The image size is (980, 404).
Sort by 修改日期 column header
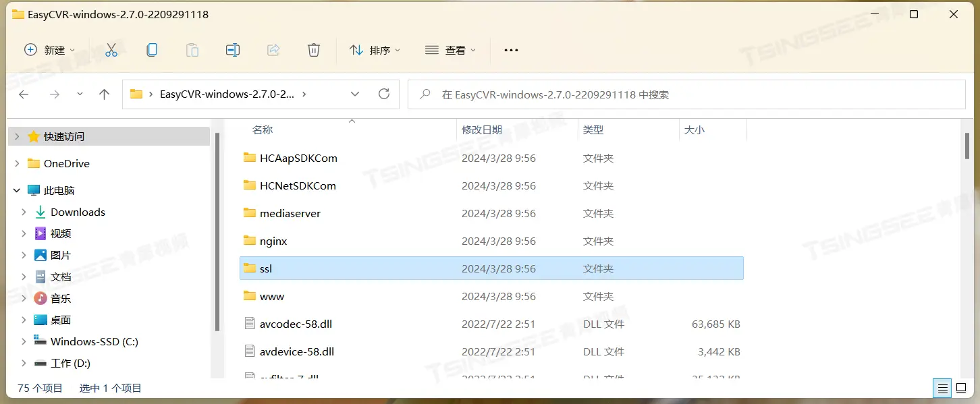pos(482,129)
